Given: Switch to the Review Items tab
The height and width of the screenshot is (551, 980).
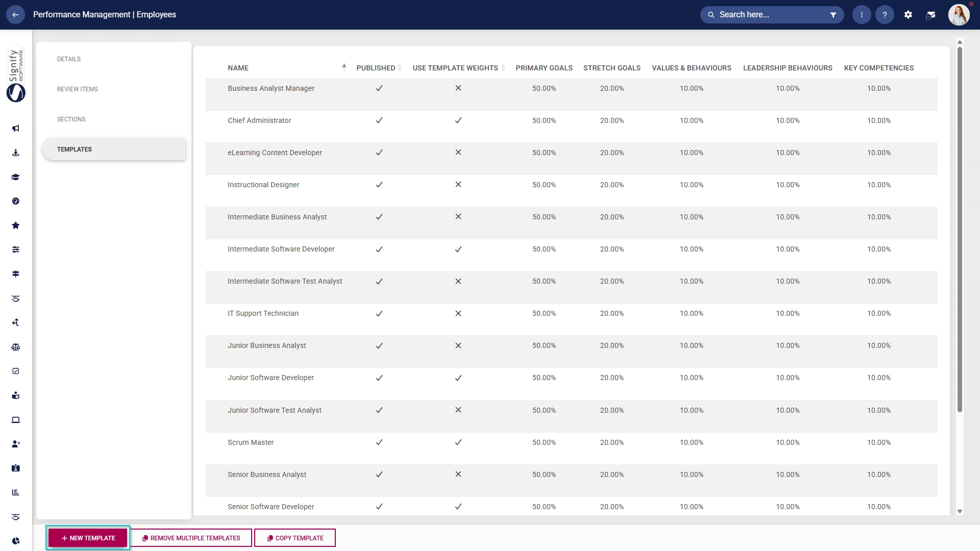Looking at the screenshot, I should click(x=78, y=89).
